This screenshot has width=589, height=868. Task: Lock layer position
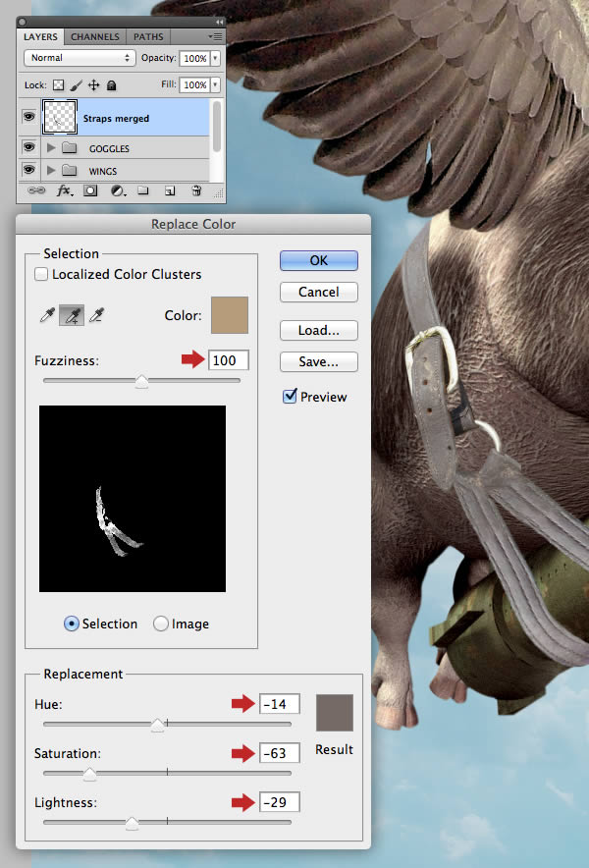93,85
